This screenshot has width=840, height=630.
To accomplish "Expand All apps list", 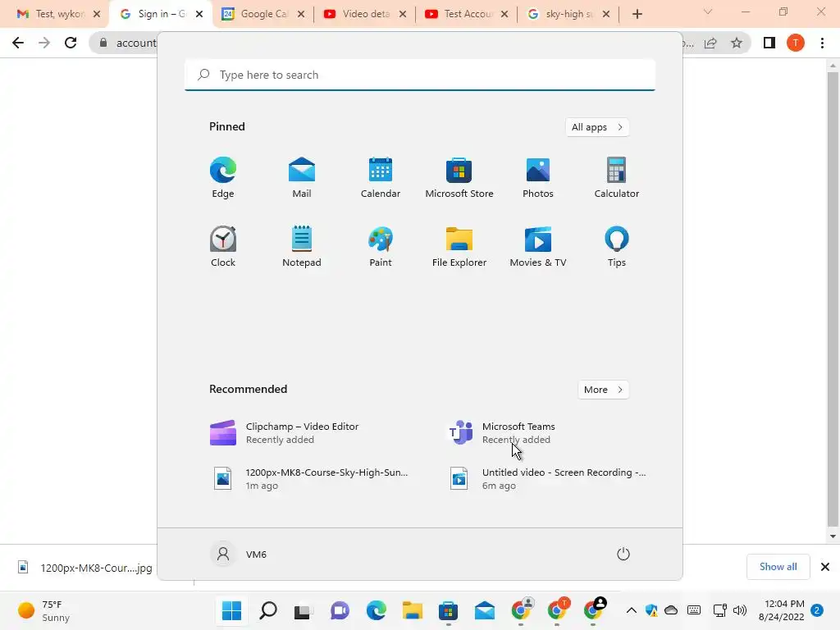I will tap(597, 127).
